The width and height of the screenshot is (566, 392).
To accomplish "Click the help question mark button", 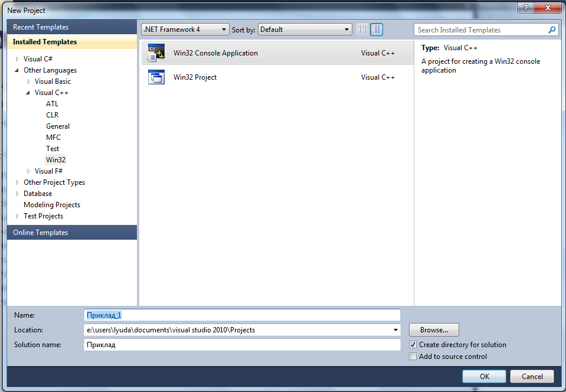I will click(525, 8).
